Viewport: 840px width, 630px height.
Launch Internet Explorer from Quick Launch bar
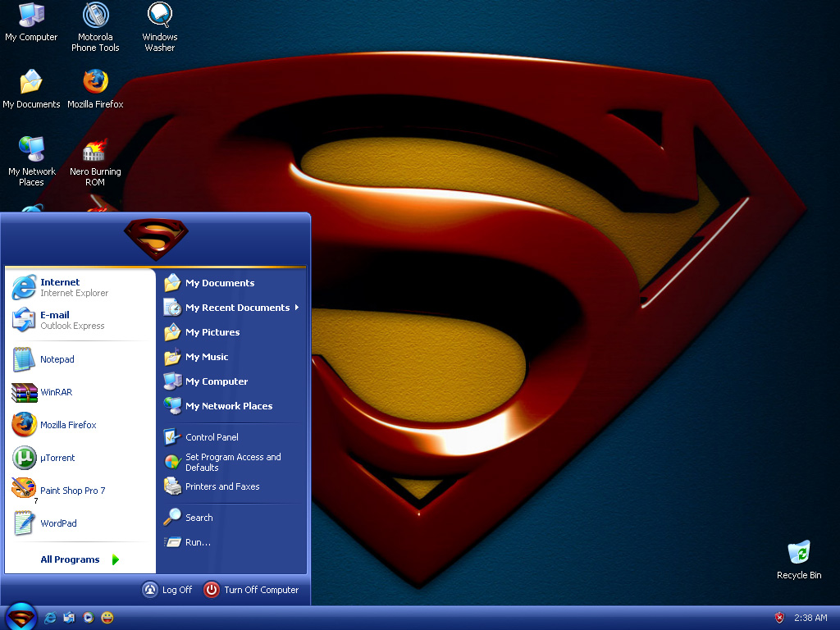click(51, 617)
